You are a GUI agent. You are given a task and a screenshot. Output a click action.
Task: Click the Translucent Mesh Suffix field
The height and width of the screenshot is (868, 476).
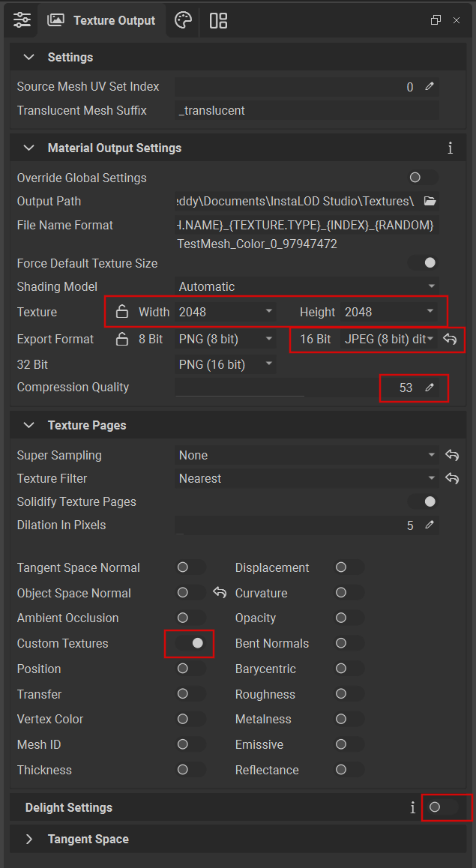[x=307, y=110]
